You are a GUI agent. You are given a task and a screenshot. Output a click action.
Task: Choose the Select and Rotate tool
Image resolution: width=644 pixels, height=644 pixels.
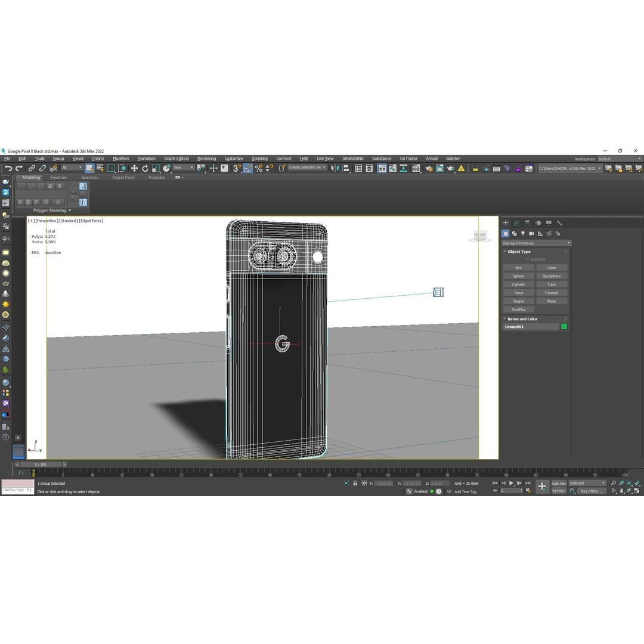pos(145,168)
